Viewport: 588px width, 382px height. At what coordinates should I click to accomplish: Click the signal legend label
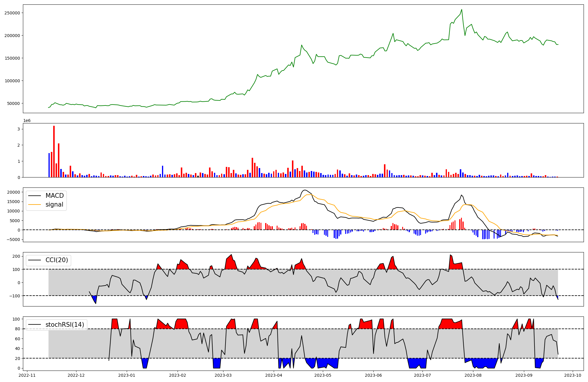(x=54, y=205)
